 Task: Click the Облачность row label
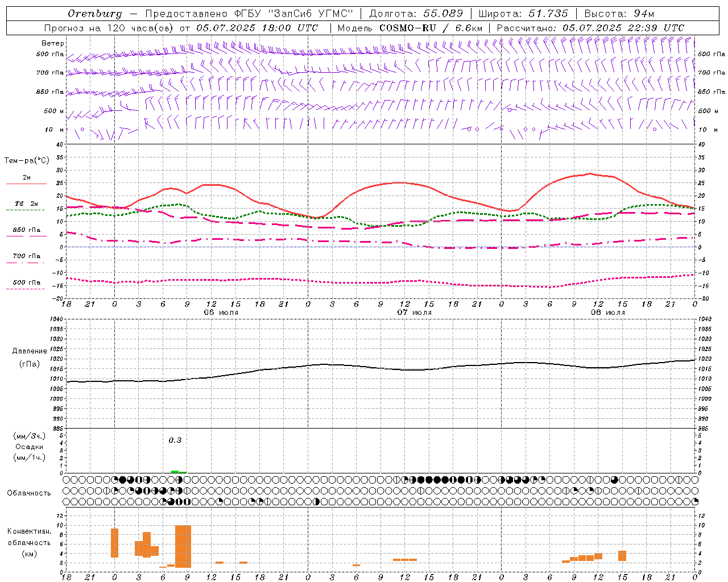[x=29, y=493]
